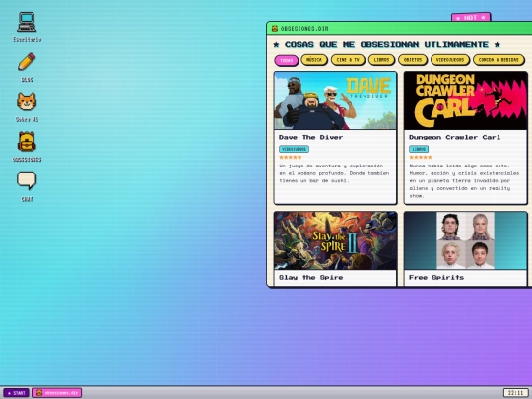Viewport: 532px width, 399px height.
Task: Open the Slay the Spire card title
Action: (x=310, y=278)
